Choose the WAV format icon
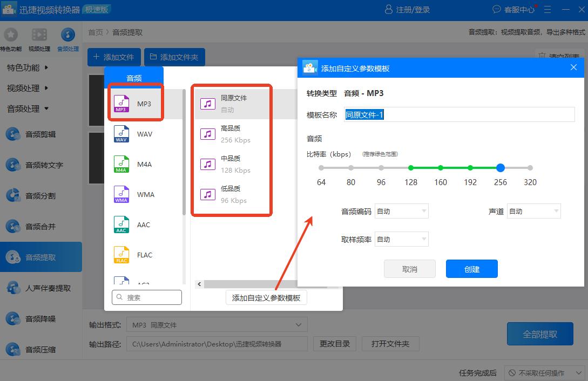This screenshot has width=588, height=381. point(121,134)
